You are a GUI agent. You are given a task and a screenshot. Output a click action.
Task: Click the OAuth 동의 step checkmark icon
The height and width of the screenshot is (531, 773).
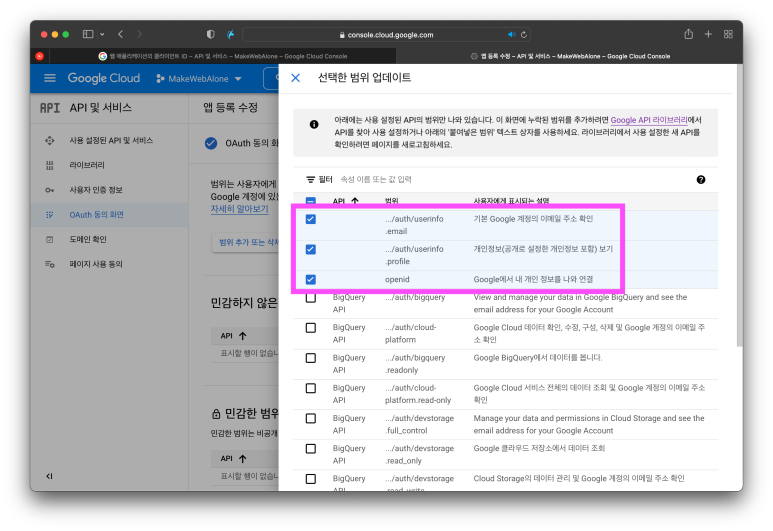coord(211,143)
